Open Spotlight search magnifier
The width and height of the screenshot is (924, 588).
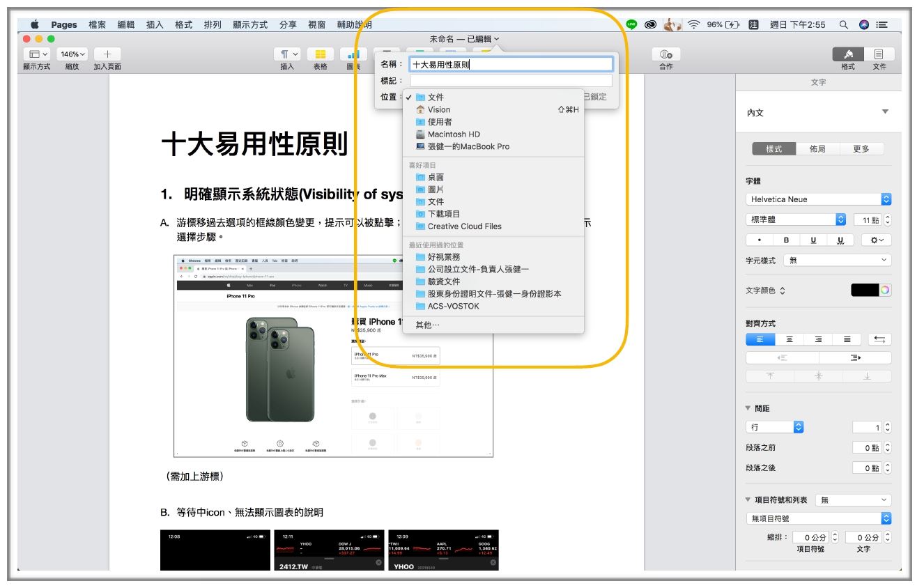coord(843,24)
